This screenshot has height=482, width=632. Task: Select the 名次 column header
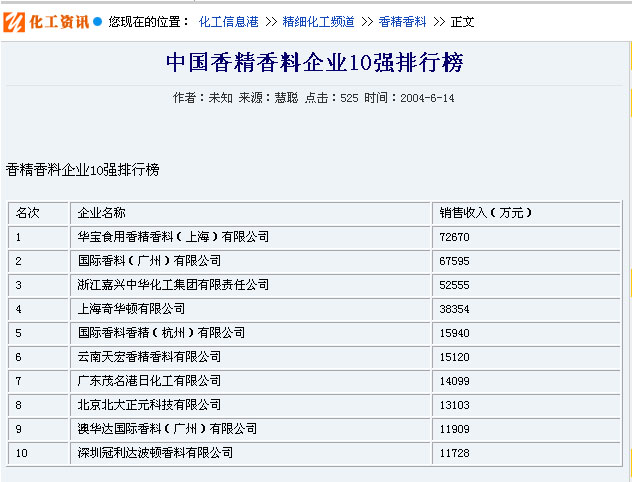pos(27,213)
